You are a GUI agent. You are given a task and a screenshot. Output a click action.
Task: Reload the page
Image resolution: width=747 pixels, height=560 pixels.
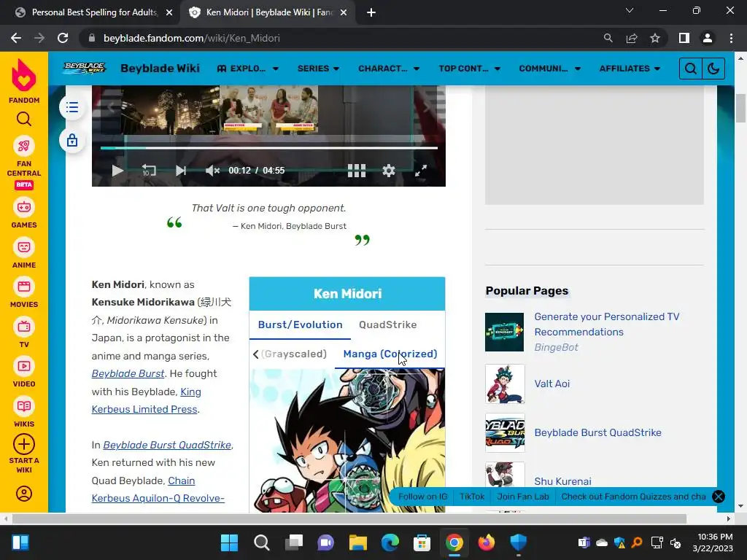[63, 38]
